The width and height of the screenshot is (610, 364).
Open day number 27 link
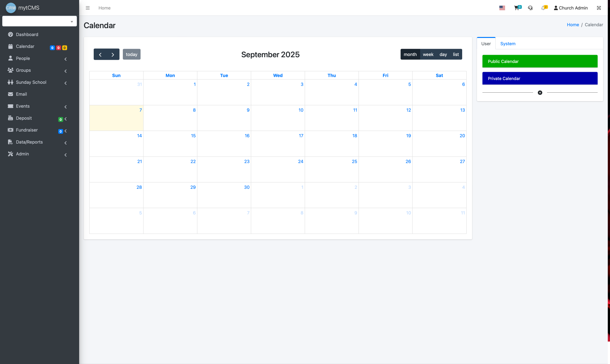click(x=462, y=162)
